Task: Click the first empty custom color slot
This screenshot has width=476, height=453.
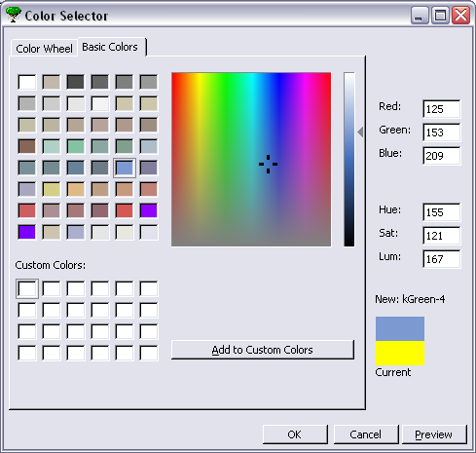Action: coord(27,288)
